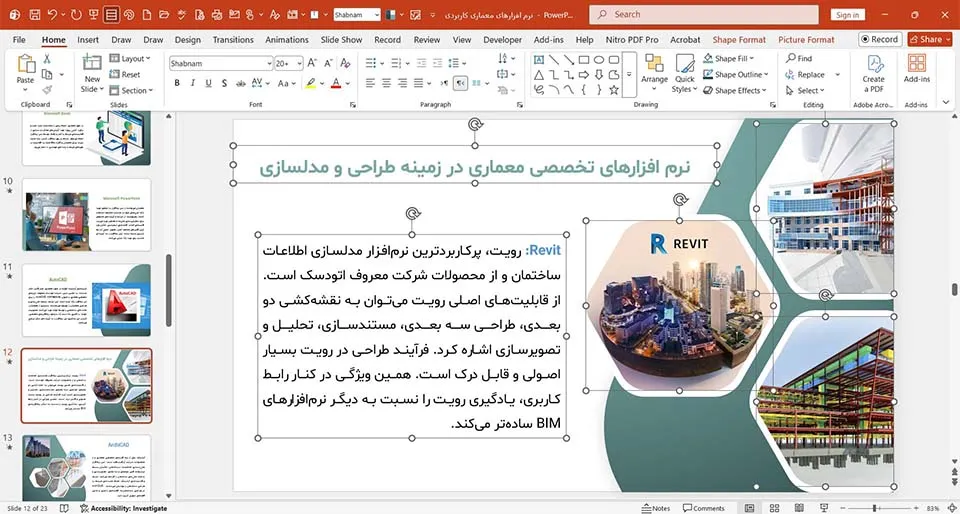The width and height of the screenshot is (960, 514).
Task: Toggle Underline formatting
Action: tap(208, 83)
